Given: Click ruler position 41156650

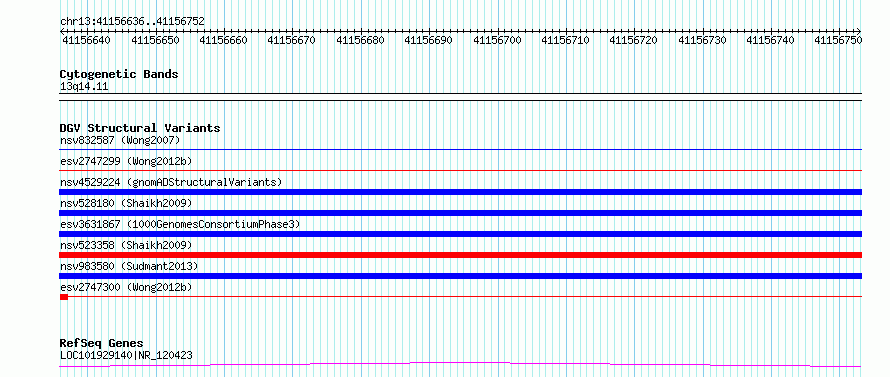Looking at the screenshot, I should click(x=155, y=40).
